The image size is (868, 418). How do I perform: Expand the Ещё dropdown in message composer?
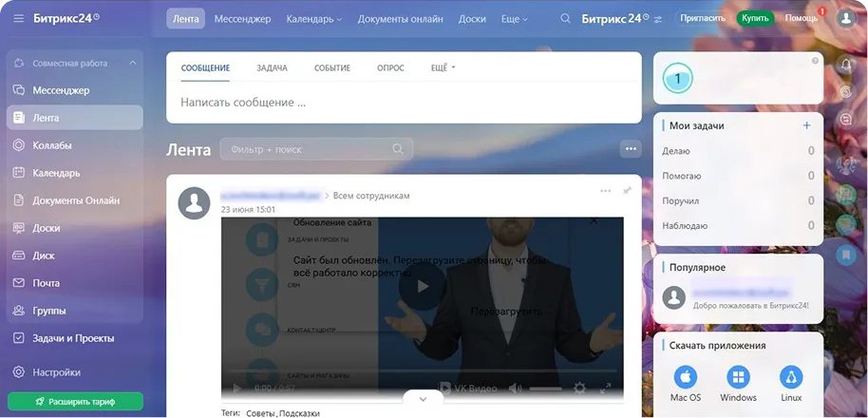click(443, 68)
